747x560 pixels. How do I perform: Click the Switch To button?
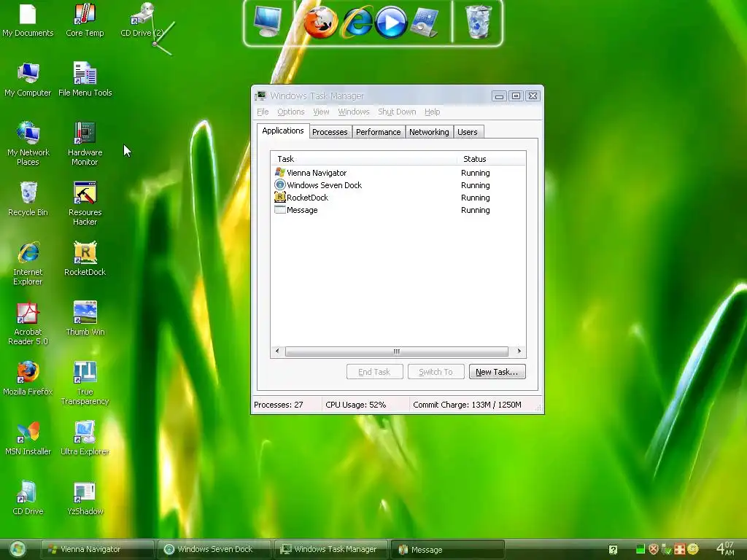436,372
